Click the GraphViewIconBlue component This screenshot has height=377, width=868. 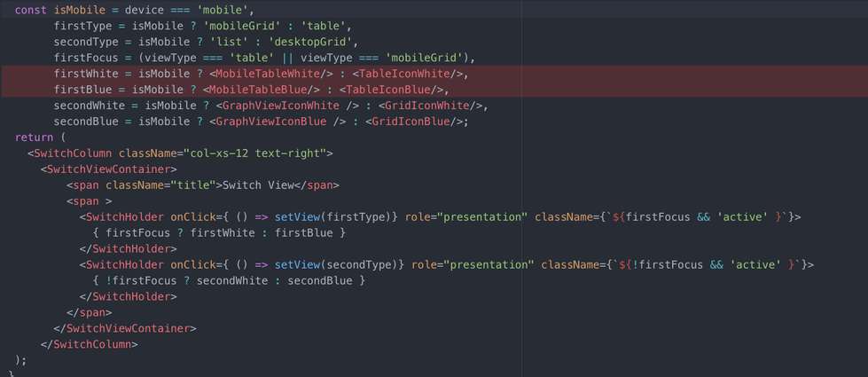[x=271, y=122]
